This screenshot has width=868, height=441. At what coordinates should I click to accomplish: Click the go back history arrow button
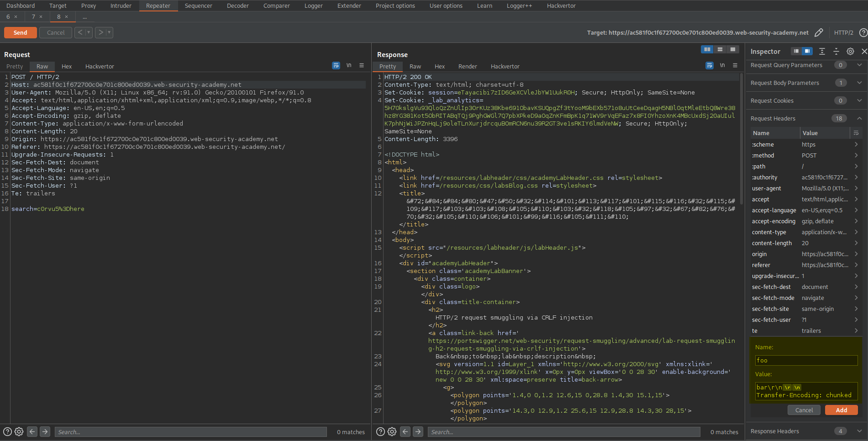point(80,32)
